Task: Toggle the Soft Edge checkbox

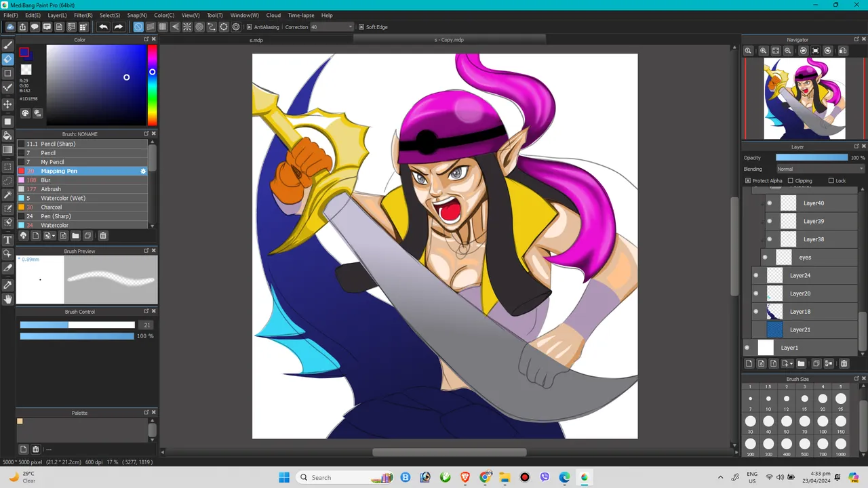Action: (x=361, y=27)
